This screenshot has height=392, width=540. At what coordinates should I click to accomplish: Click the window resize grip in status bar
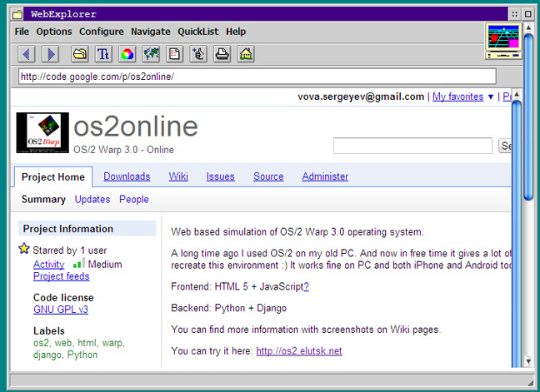click(x=530, y=383)
